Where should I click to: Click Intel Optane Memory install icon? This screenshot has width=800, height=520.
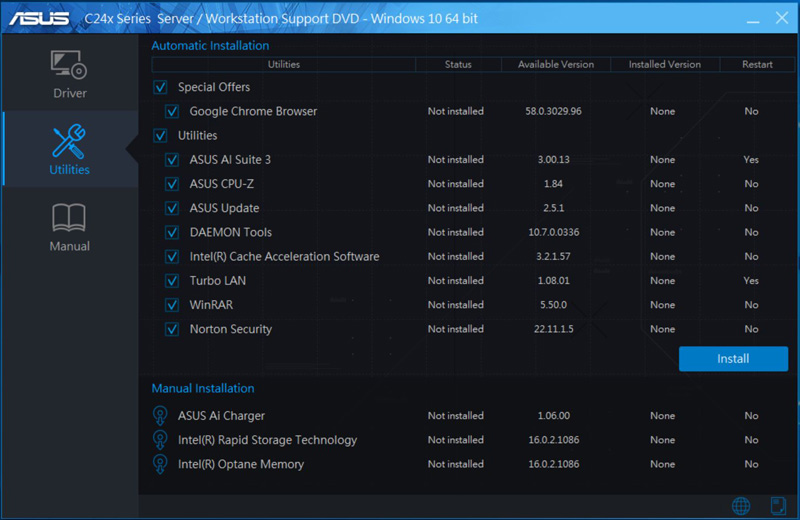tap(159, 464)
